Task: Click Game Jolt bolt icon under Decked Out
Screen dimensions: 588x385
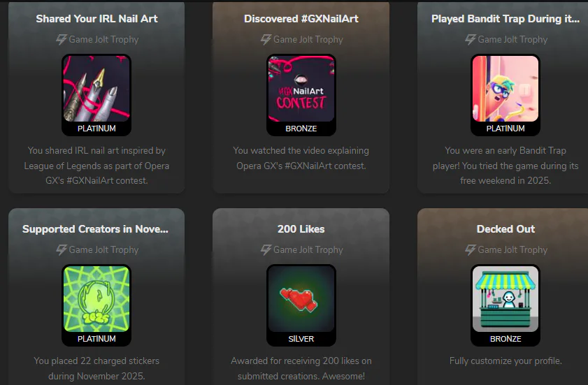Action: (x=471, y=249)
